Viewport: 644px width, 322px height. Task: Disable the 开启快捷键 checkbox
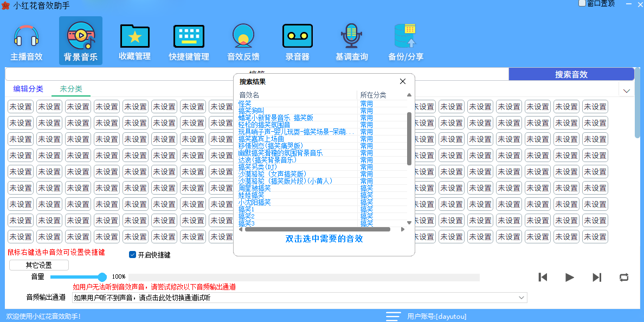pyautogui.click(x=132, y=255)
